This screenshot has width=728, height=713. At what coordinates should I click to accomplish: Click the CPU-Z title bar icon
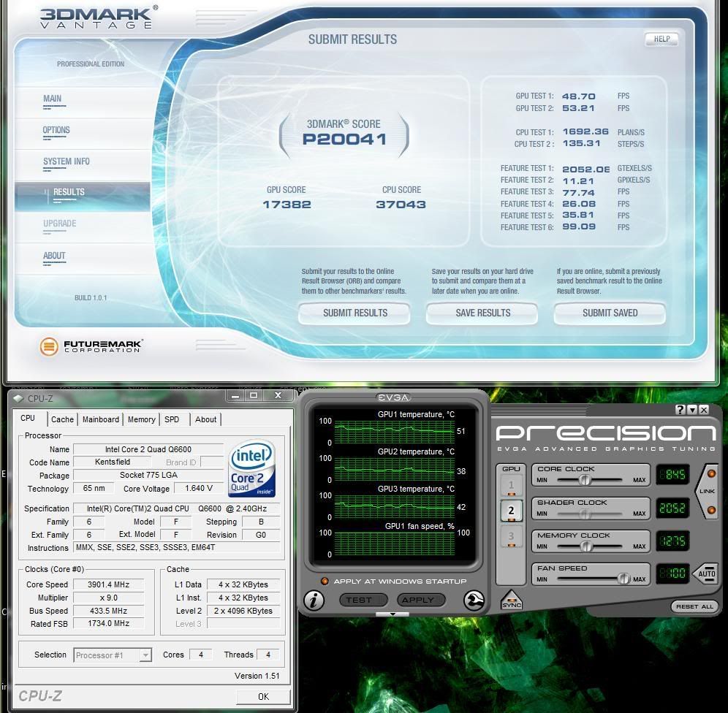coord(18,398)
